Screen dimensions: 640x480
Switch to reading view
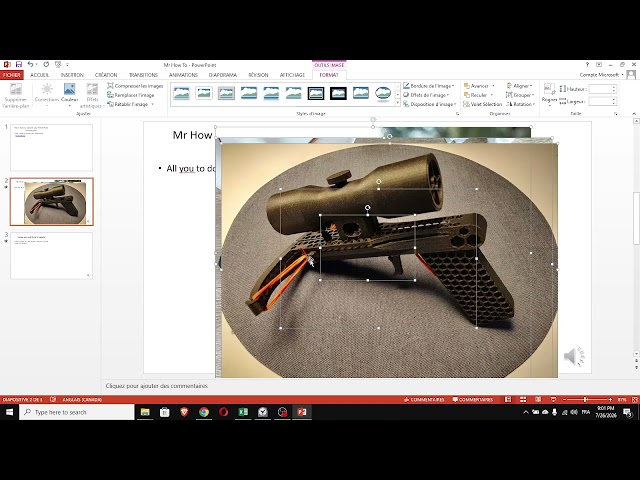click(x=538, y=400)
